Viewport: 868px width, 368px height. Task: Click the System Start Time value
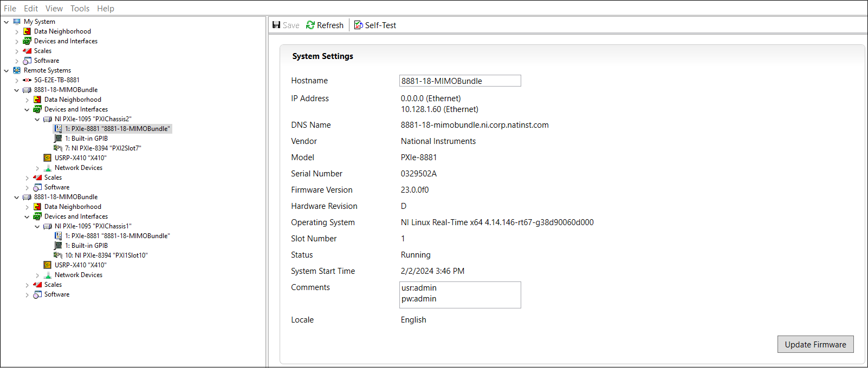click(x=432, y=271)
